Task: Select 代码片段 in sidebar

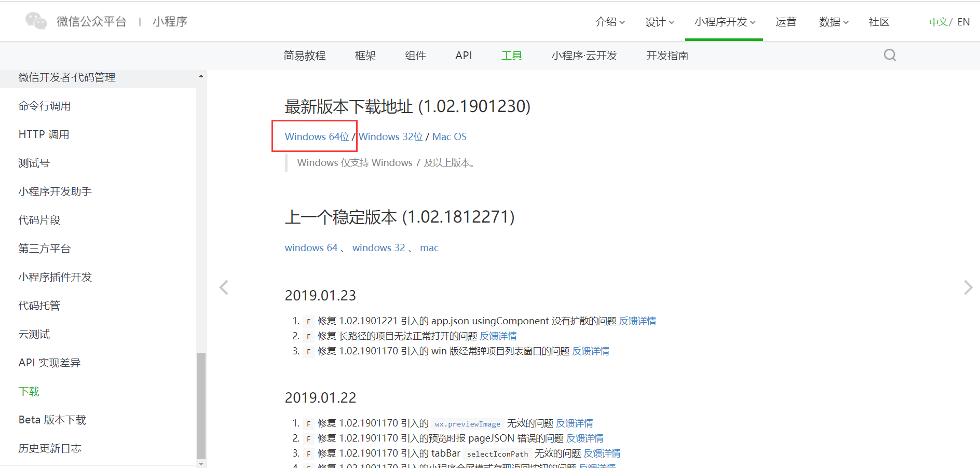Action: (x=39, y=220)
